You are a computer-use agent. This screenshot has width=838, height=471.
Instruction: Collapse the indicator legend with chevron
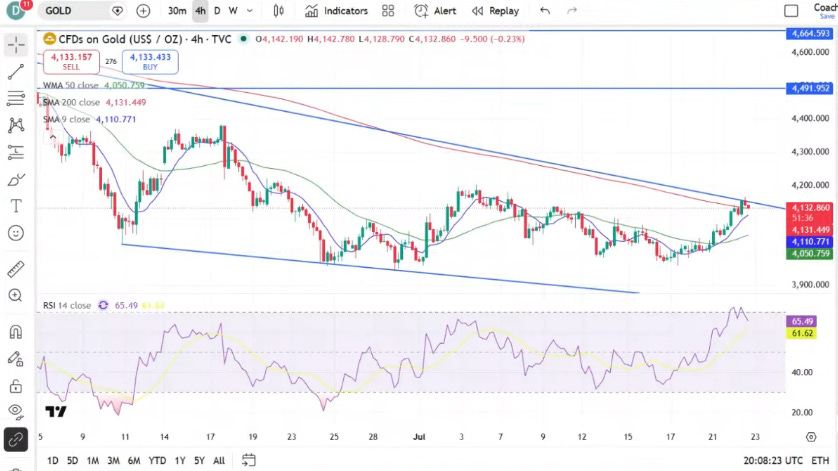point(52,137)
